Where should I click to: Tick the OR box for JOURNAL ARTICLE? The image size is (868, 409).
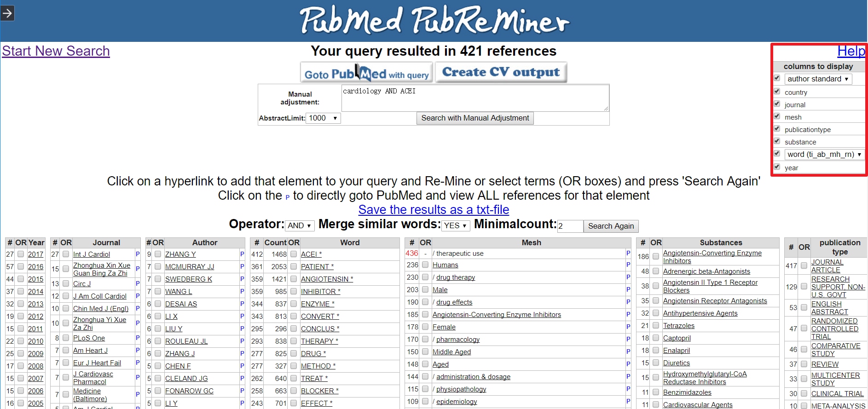tap(804, 265)
